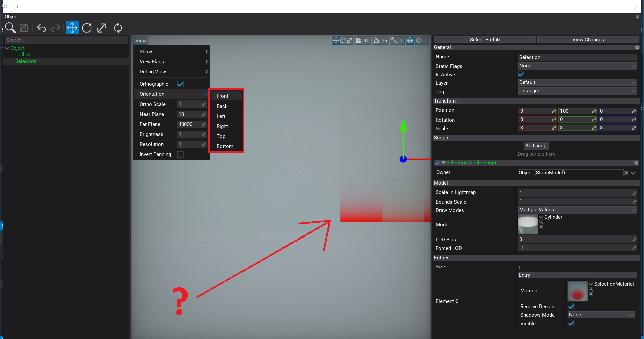Toggle the angle snapping icon set to 15

pos(377,40)
